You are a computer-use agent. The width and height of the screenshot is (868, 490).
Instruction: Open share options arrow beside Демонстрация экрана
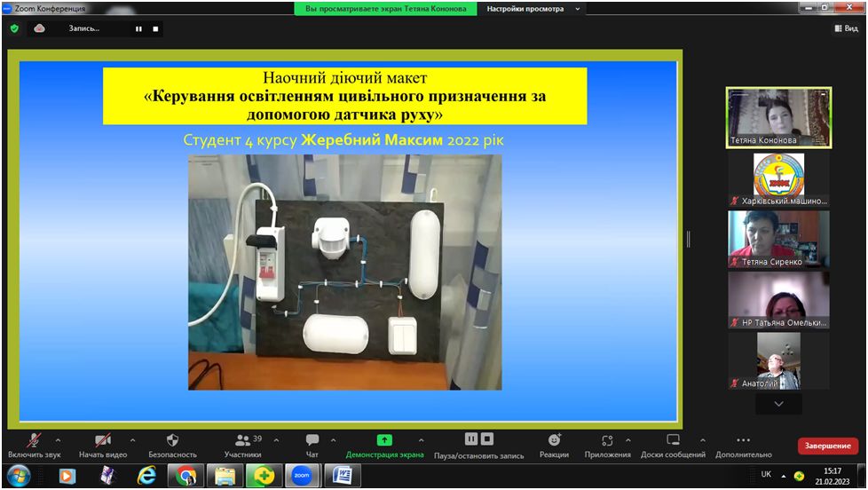pos(422,440)
